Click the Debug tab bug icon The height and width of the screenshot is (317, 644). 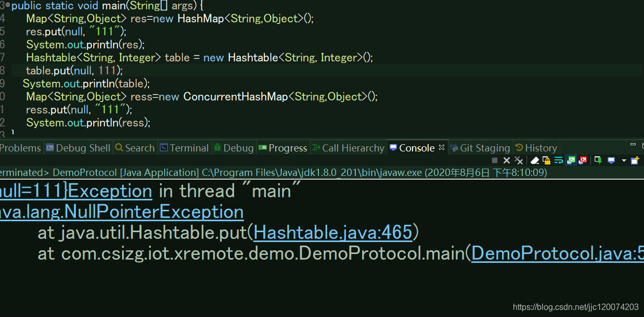pos(217,148)
